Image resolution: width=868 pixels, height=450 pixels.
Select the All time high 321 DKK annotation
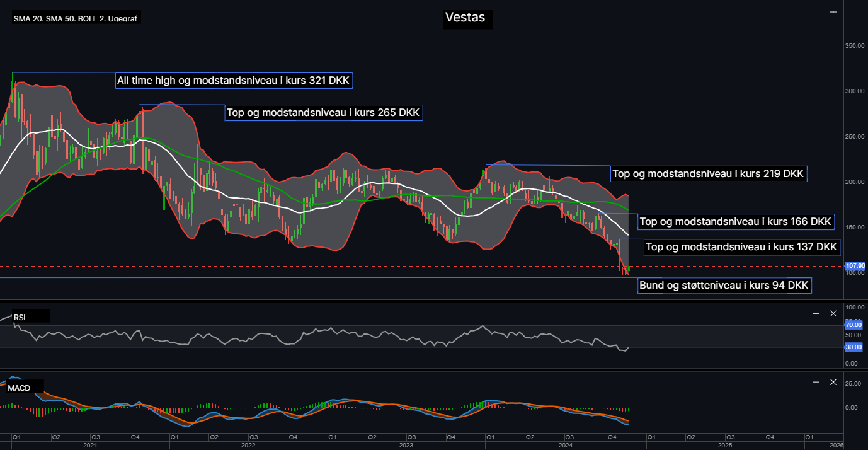coord(235,81)
